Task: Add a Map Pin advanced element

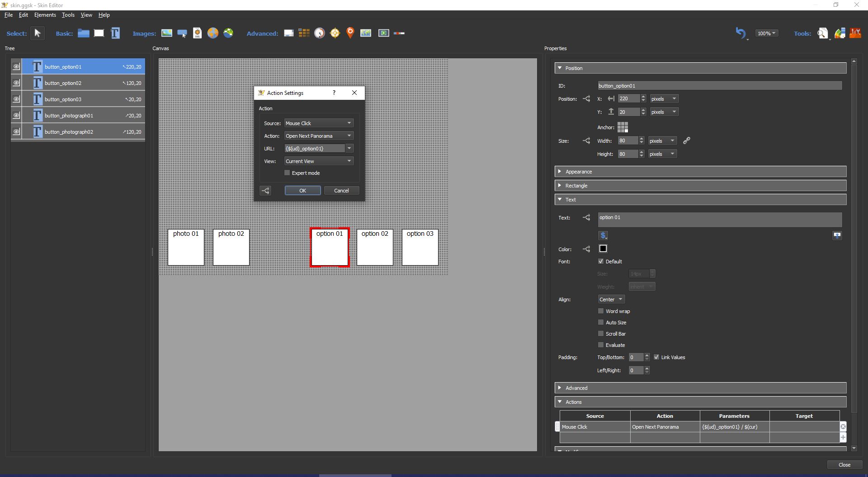Action: coord(350,33)
